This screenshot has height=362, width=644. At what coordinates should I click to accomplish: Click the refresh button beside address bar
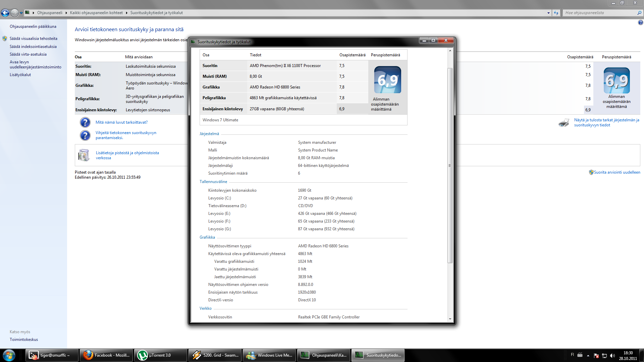coord(556,13)
